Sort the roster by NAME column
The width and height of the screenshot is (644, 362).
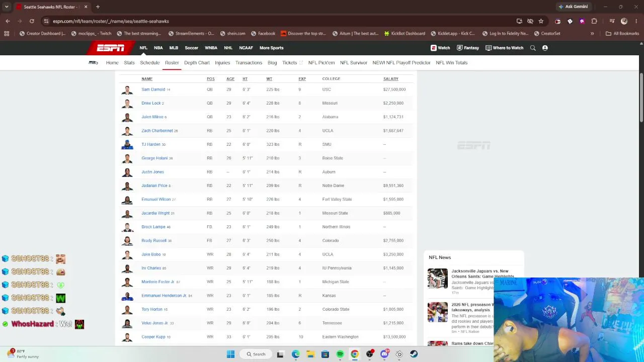pos(147,79)
